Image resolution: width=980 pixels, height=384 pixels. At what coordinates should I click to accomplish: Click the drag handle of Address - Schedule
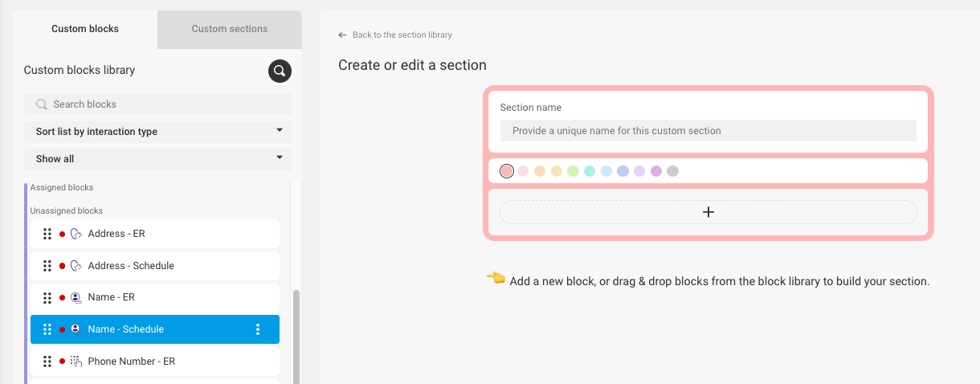(47, 266)
